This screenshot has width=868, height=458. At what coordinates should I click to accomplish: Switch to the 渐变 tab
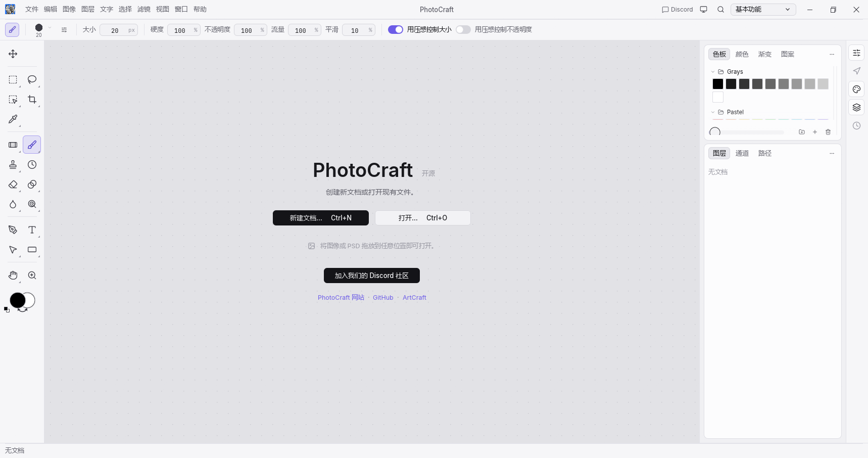(765, 54)
